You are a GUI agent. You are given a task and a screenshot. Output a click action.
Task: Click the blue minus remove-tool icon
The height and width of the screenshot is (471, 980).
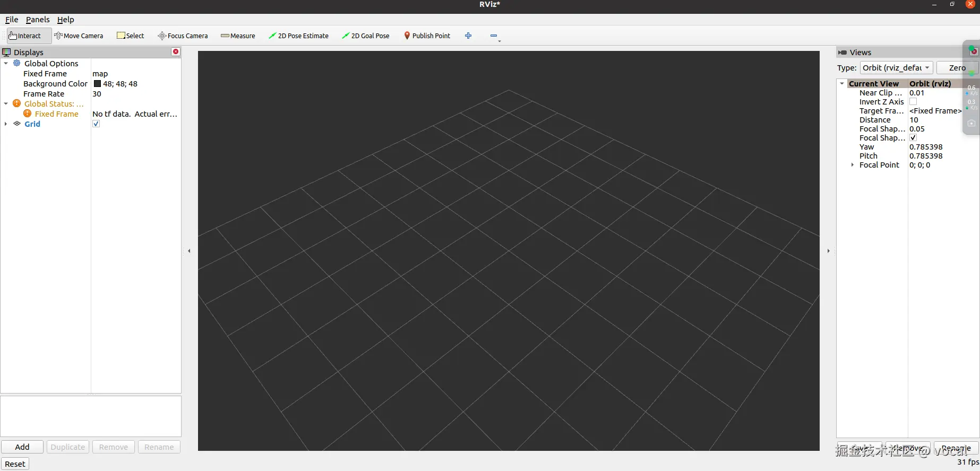(x=494, y=36)
